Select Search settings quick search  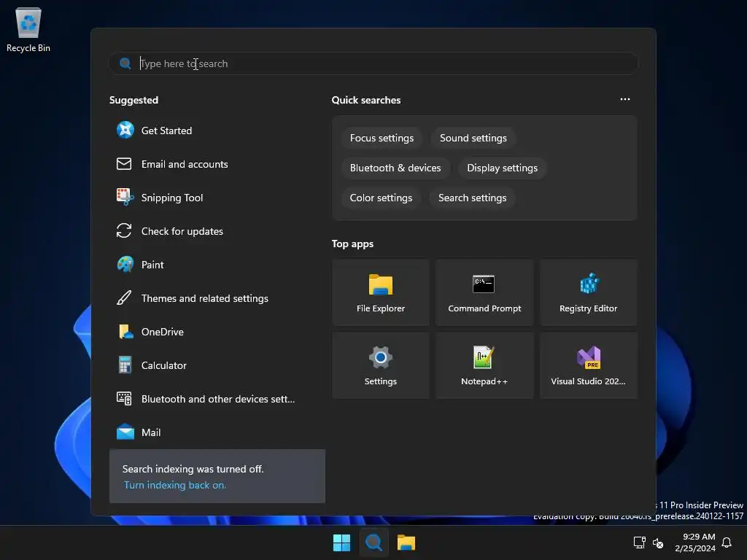(x=472, y=198)
